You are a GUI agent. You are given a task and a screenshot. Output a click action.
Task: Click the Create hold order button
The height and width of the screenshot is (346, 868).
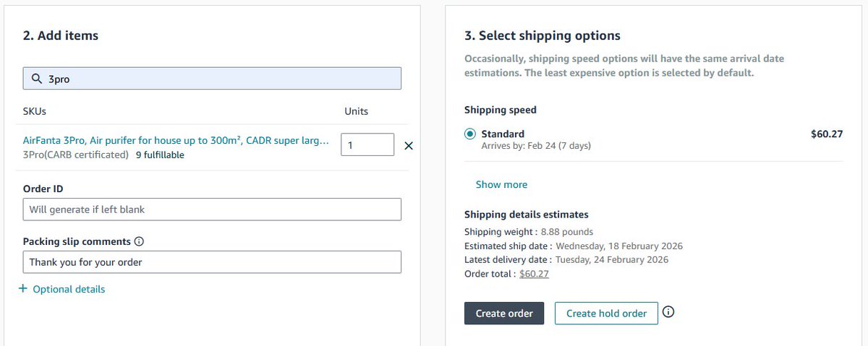point(606,313)
